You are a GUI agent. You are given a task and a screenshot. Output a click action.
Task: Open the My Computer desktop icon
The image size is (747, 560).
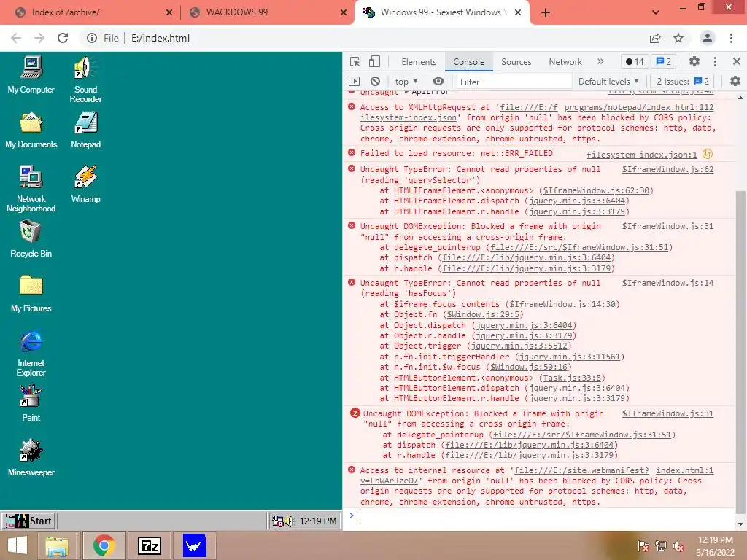point(31,74)
